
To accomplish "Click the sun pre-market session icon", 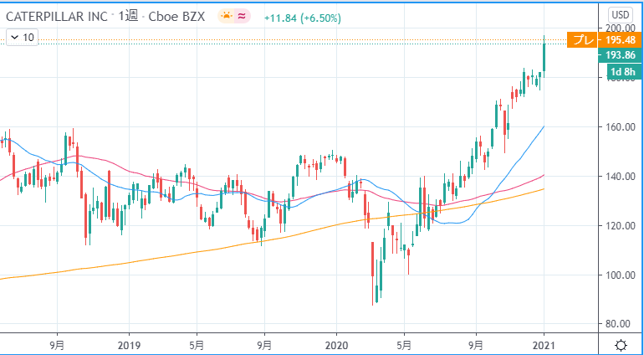I will (x=226, y=16).
